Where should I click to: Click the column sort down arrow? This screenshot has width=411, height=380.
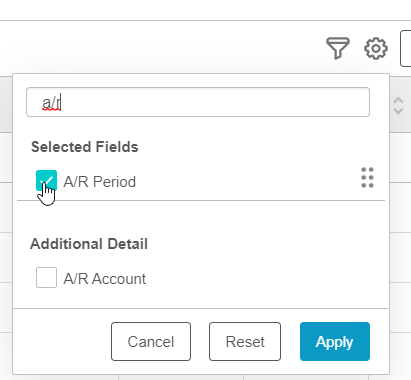[398, 111]
